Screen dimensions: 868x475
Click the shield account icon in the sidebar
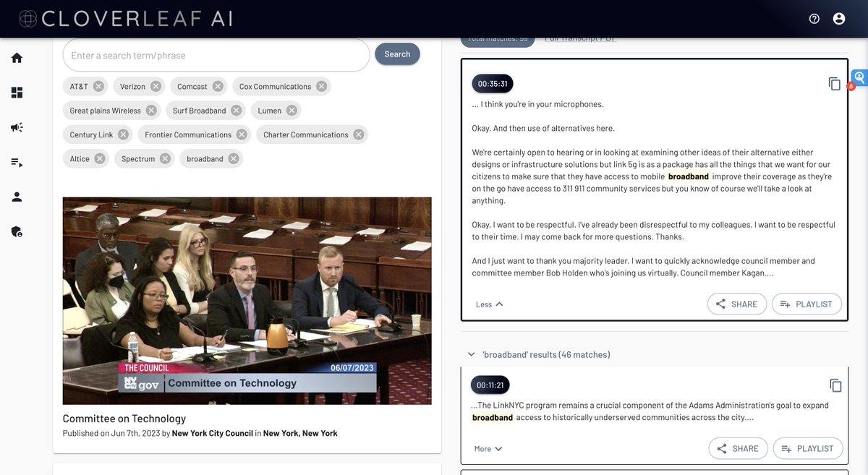(16, 231)
